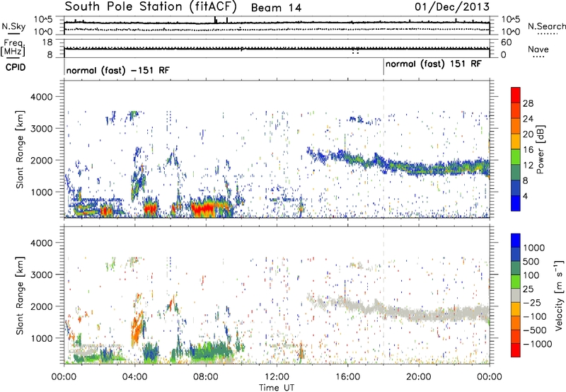Click the '04:00' time axis tick label
The height and width of the screenshot is (392, 566).
pos(134,377)
